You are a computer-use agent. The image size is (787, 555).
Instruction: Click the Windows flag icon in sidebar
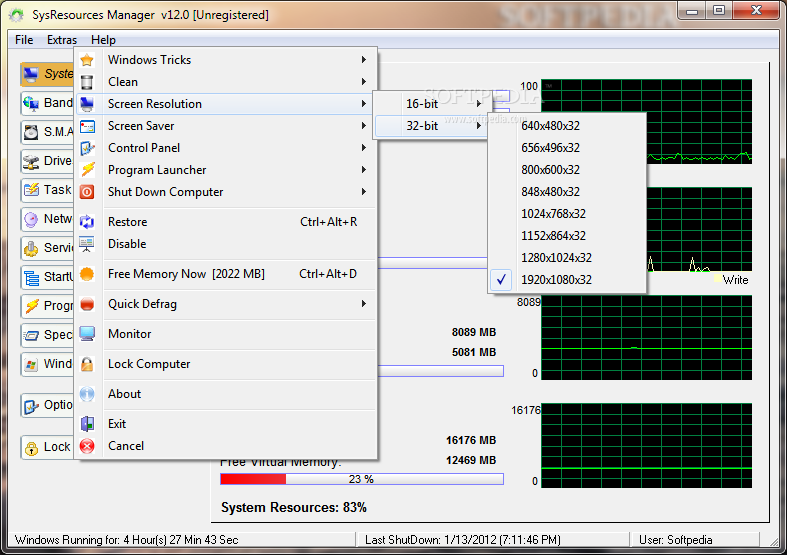(31, 364)
